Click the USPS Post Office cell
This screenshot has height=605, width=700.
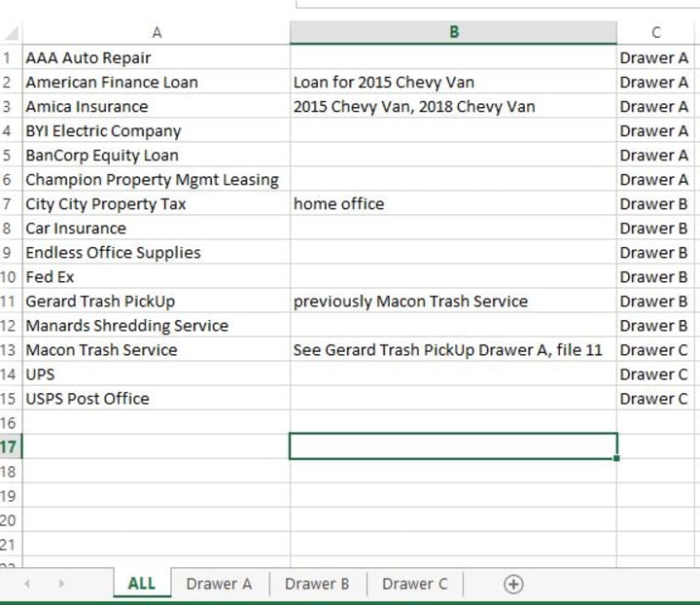[x=157, y=398]
